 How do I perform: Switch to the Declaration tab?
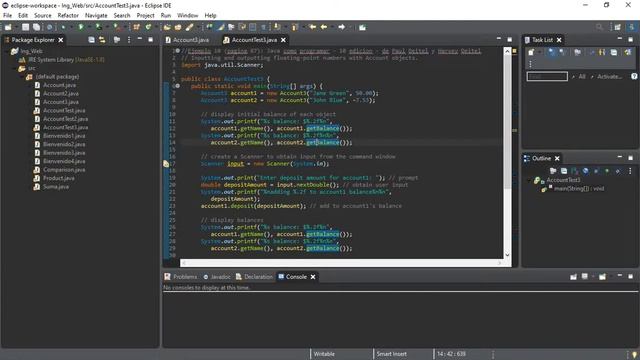(254, 277)
